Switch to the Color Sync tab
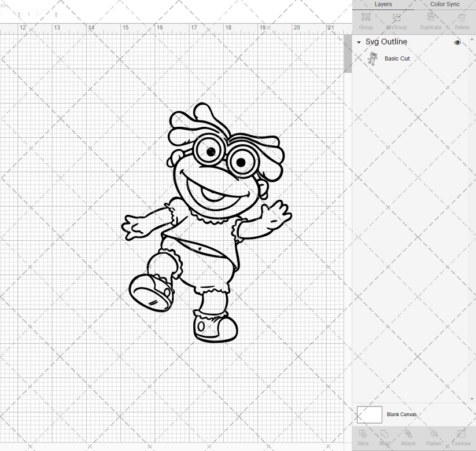Screen dimensions: 476x451 click(445, 4)
